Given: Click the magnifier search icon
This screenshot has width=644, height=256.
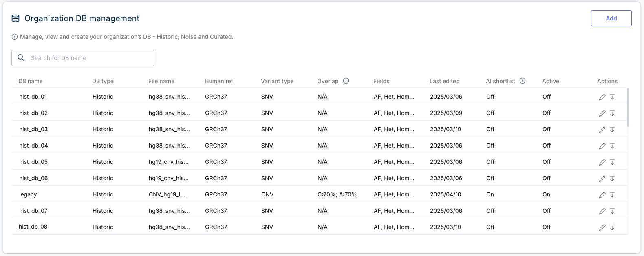Looking at the screenshot, I should coord(21,58).
